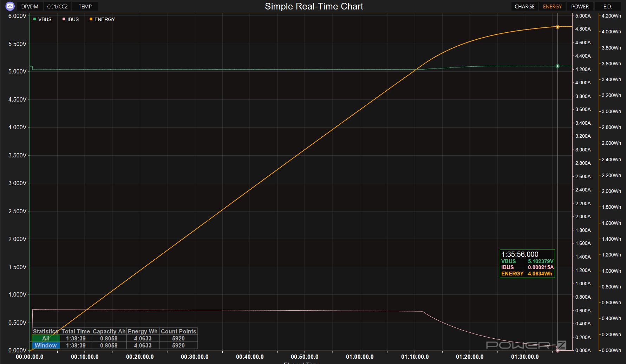Click the Capacity Ah column header
This screenshot has width=626, height=364.
pos(109,331)
